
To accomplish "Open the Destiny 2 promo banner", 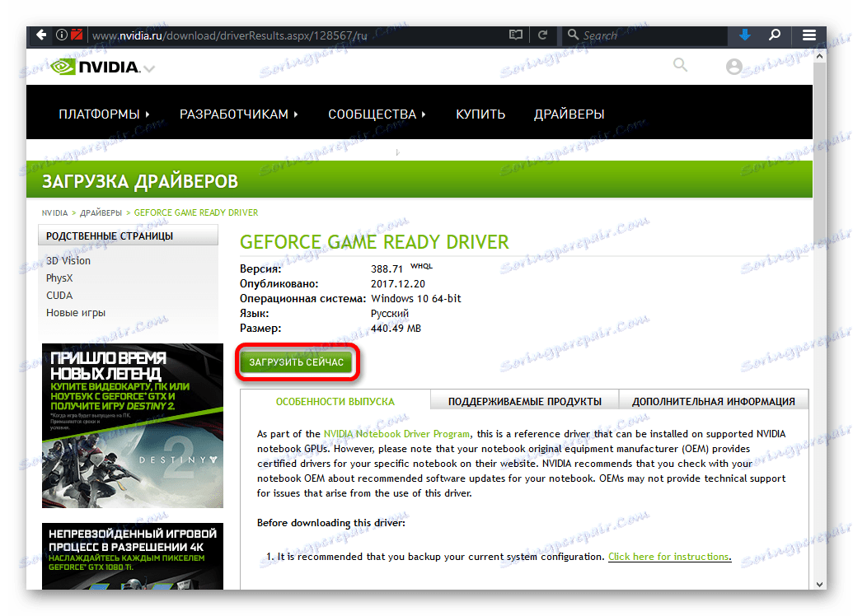I will tap(132, 426).
